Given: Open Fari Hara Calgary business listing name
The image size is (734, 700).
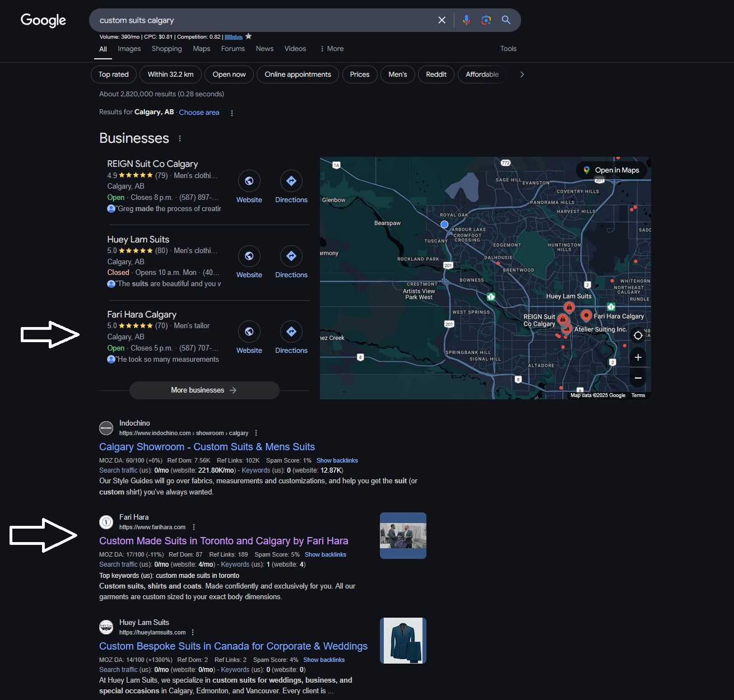Looking at the screenshot, I should coord(142,315).
